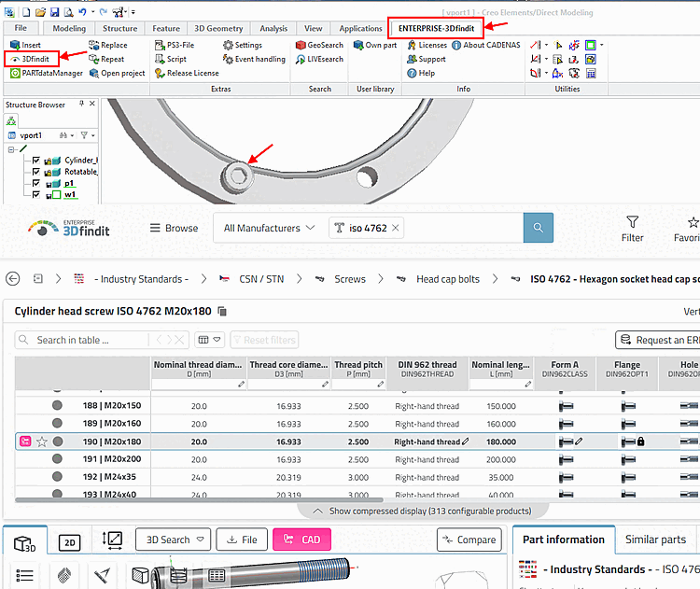The width and height of the screenshot is (700, 589).
Task: Switch to 3D view cube icon
Action: [x=24, y=543]
